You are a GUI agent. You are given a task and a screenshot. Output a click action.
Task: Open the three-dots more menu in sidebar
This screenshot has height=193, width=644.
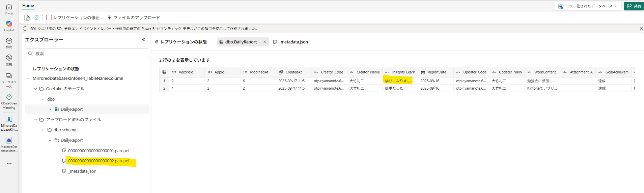pos(9,164)
